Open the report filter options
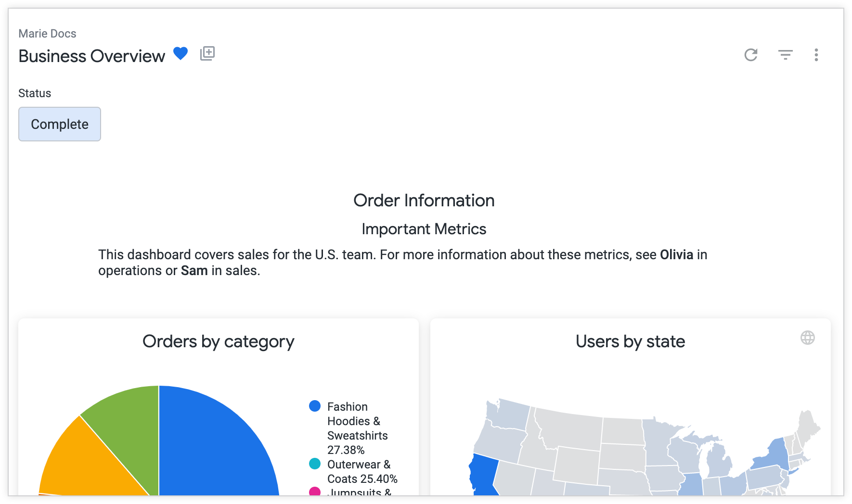 click(785, 55)
